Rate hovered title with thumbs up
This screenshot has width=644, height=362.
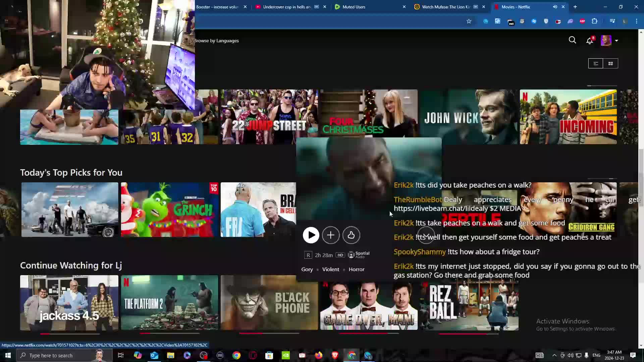[351, 235]
